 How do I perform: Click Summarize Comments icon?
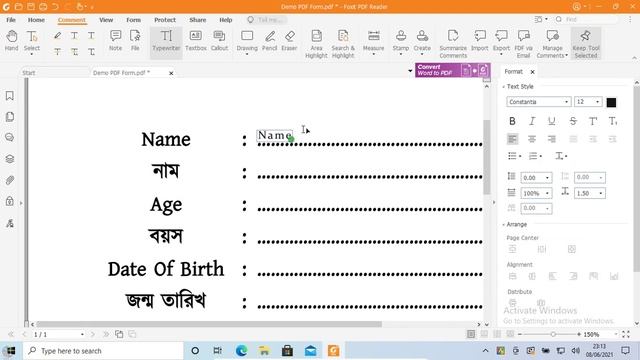[x=453, y=44]
